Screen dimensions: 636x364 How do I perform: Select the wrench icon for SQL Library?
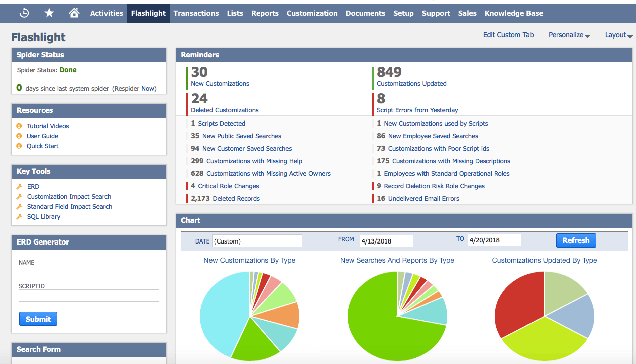[x=20, y=216]
